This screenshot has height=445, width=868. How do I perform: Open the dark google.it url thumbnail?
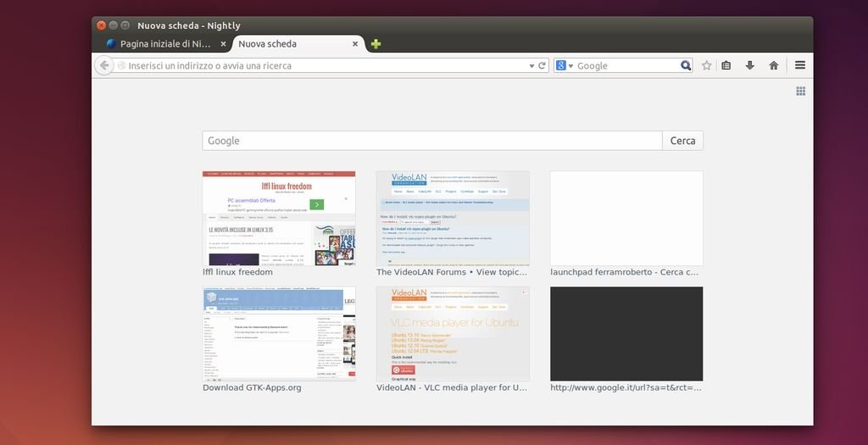tap(626, 334)
